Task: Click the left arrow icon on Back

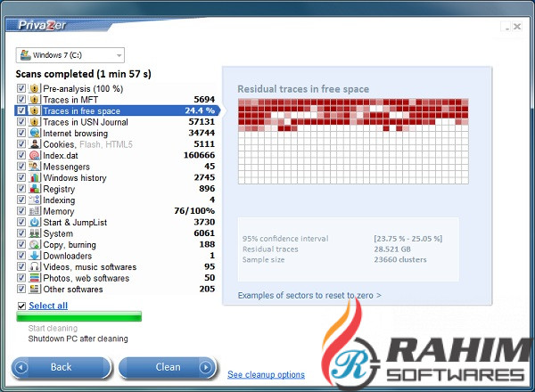Action: (21, 367)
